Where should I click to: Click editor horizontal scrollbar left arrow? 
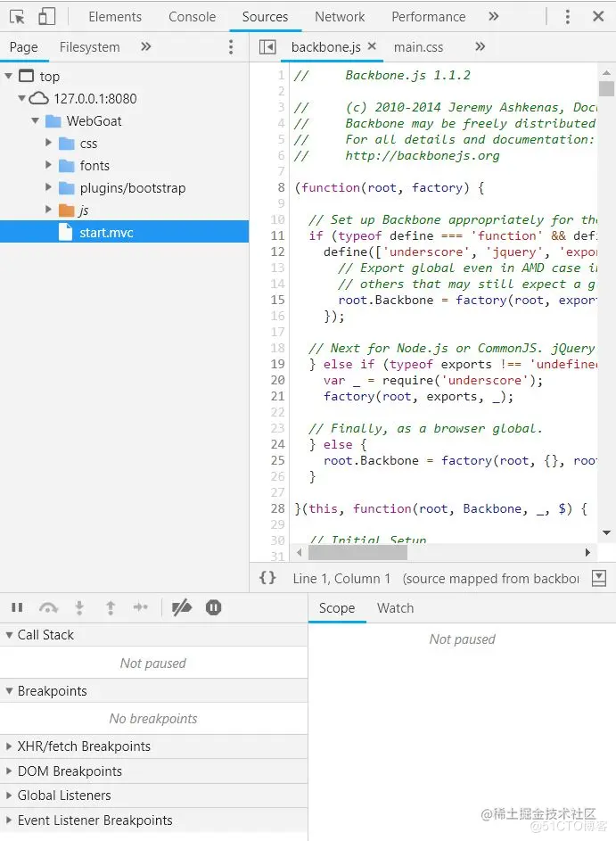300,552
